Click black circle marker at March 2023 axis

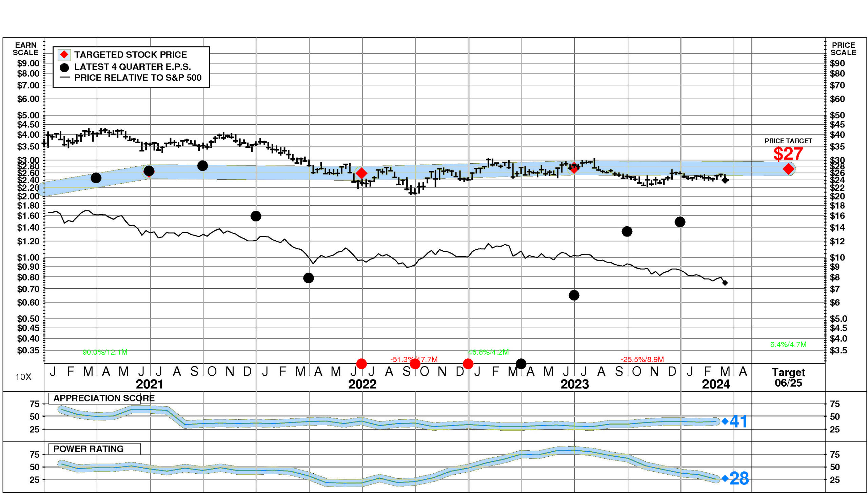[521, 364]
